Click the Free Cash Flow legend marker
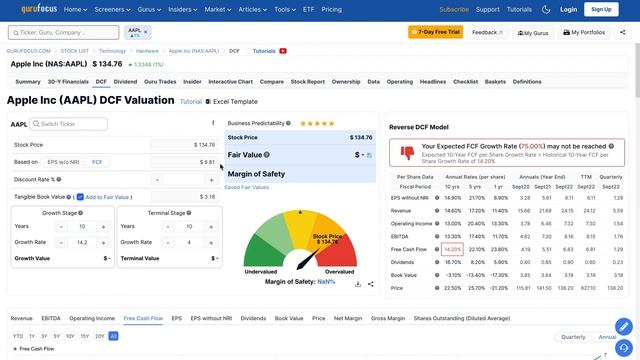Screen dimensions: 640x360 (15, 349)
